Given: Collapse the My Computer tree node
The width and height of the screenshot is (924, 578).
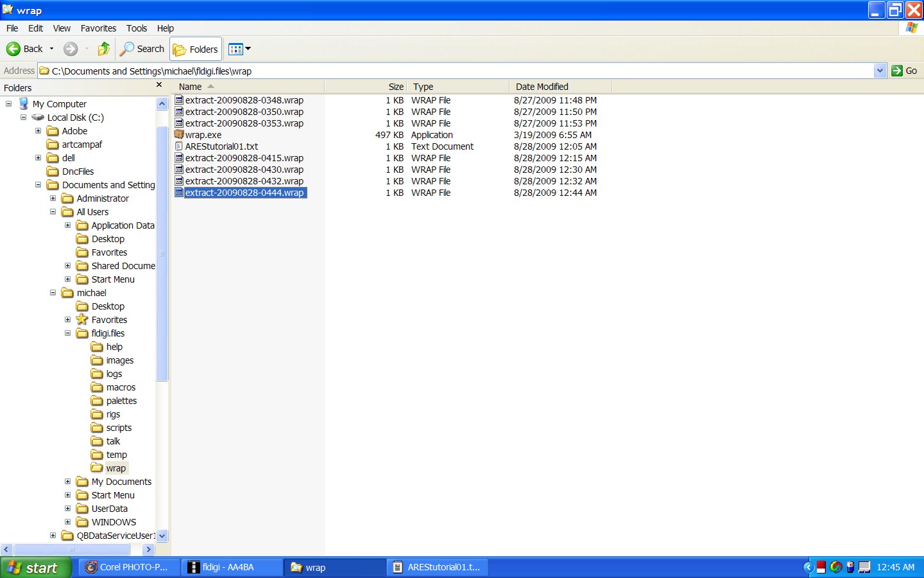Looking at the screenshot, I should click(x=9, y=103).
